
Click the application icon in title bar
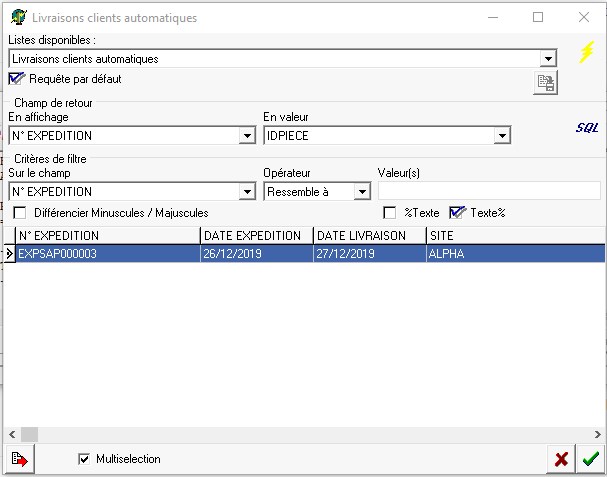pos(18,17)
